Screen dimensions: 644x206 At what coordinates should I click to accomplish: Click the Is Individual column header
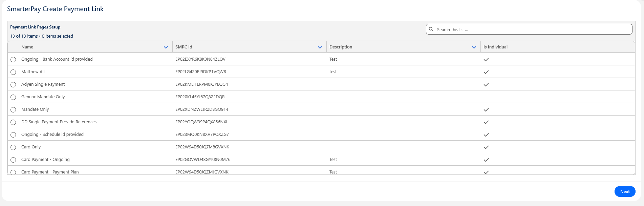tap(495, 47)
